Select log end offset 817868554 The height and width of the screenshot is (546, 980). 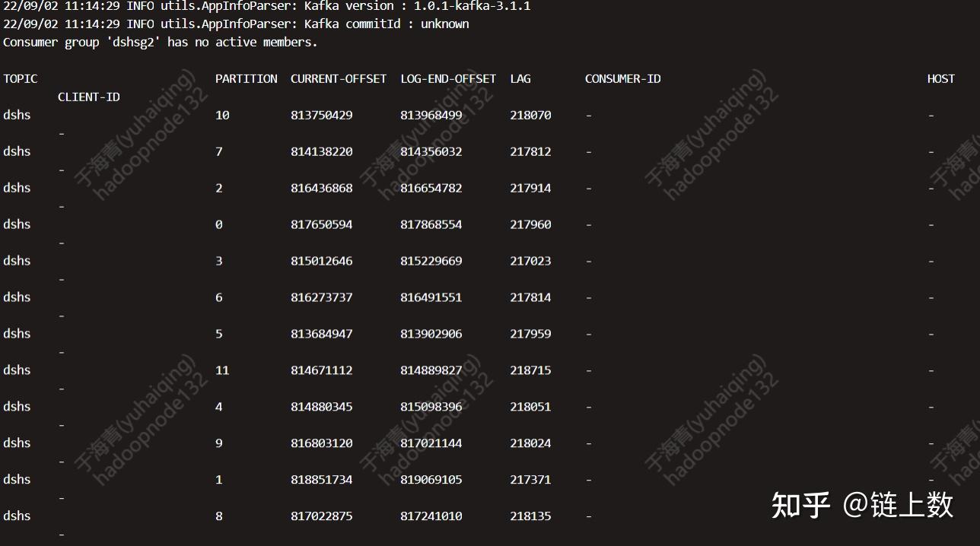[x=431, y=224]
